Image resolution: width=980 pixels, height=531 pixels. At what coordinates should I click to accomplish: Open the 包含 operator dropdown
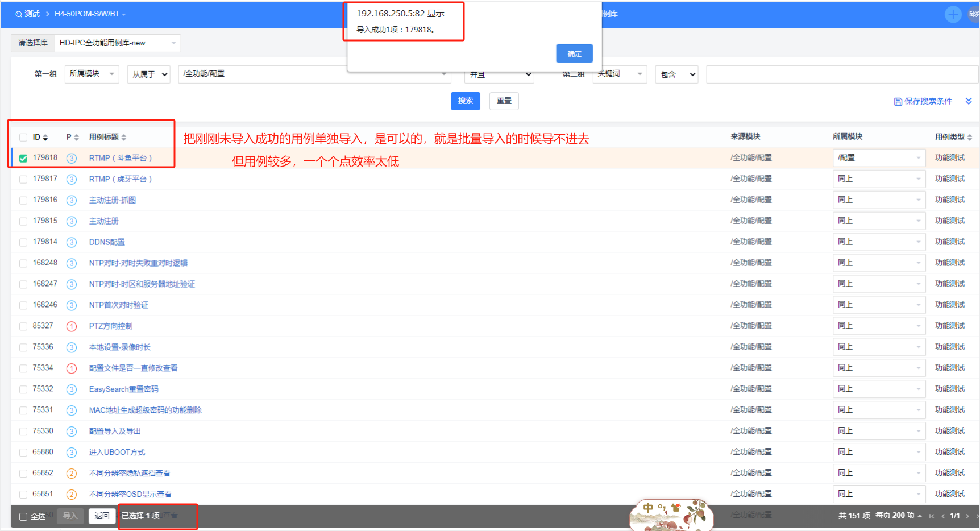pyautogui.click(x=676, y=74)
